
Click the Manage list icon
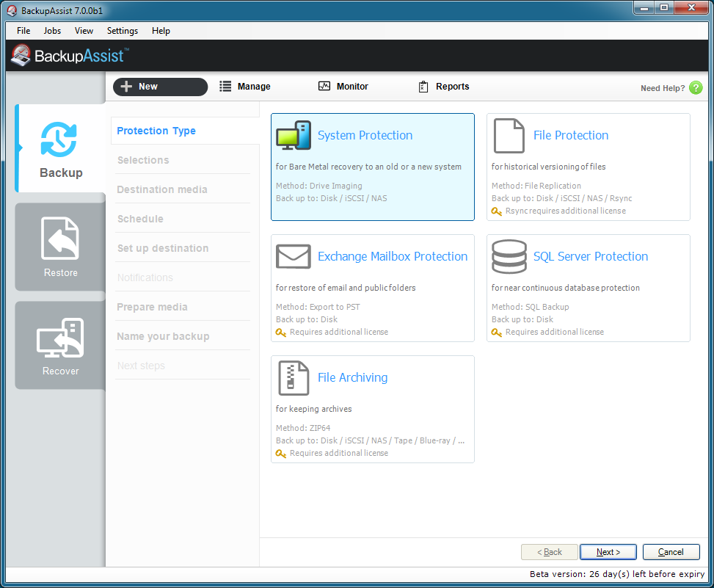[x=225, y=86]
